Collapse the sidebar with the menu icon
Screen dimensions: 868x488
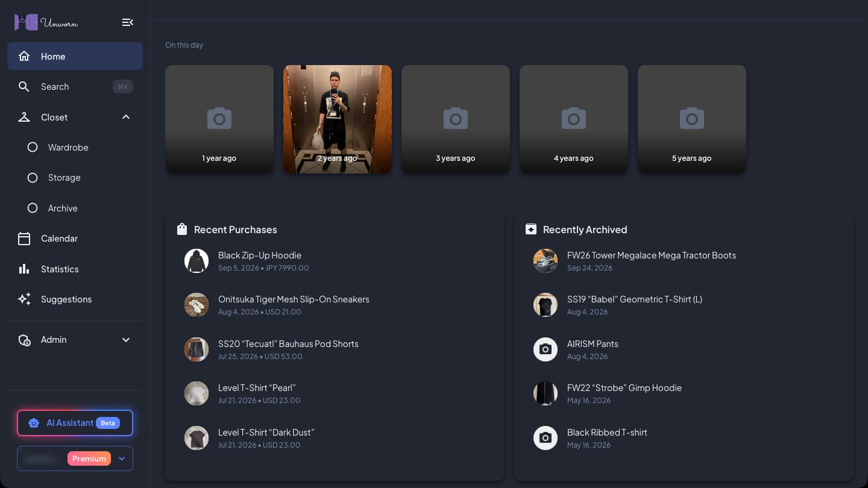127,22
